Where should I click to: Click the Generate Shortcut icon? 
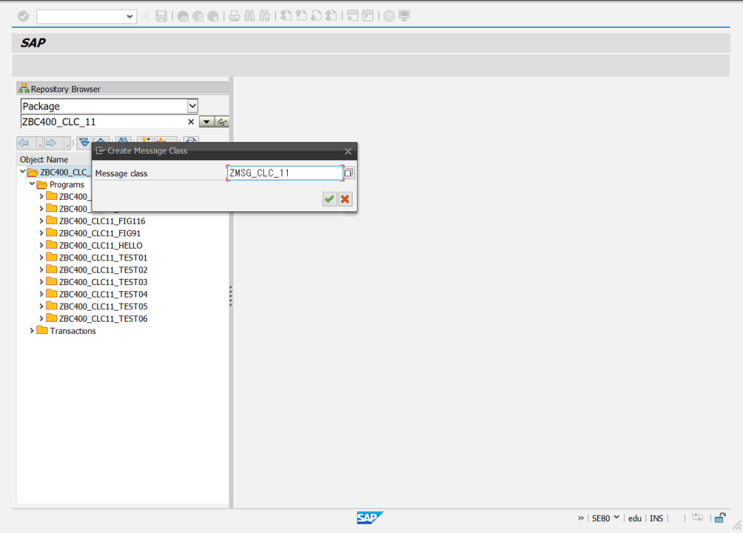click(368, 16)
